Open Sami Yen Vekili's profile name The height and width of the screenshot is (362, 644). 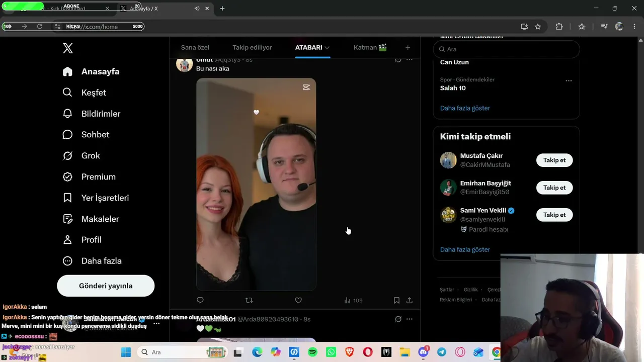click(483, 210)
